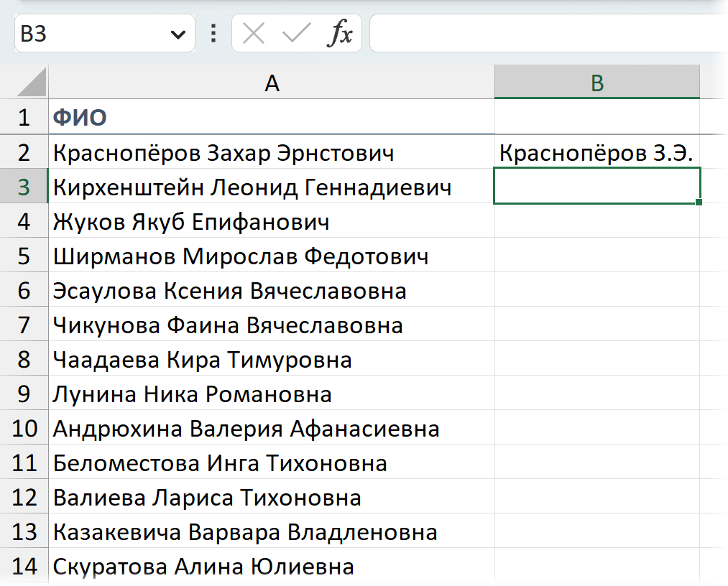Image resolution: width=728 pixels, height=586 pixels.
Task: Click cell Валиева Лариса Тихоновна
Action: [272, 497]
